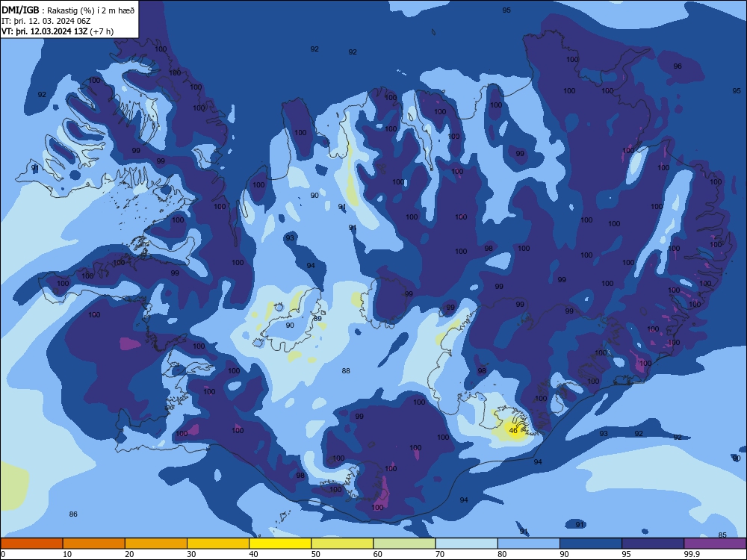Click the 'VT: þri. 12.03.2024 13Z (+7 h)' line

point(58,31)
